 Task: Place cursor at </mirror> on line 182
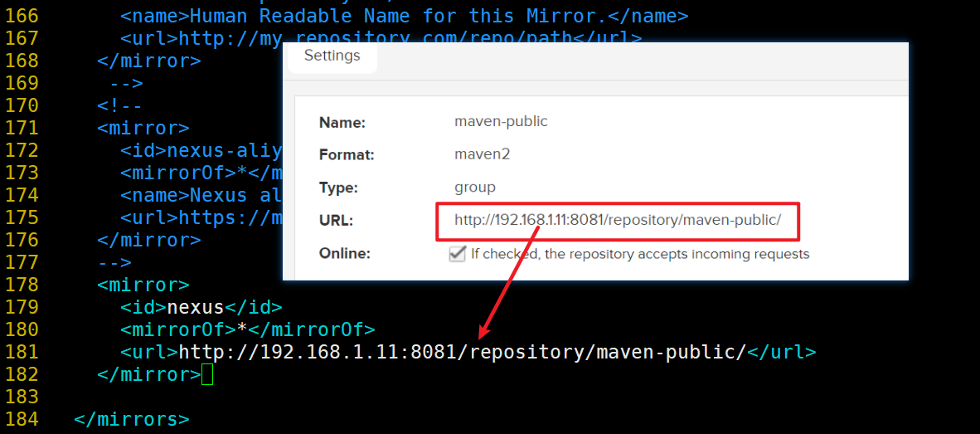click(x=148, y=374)
